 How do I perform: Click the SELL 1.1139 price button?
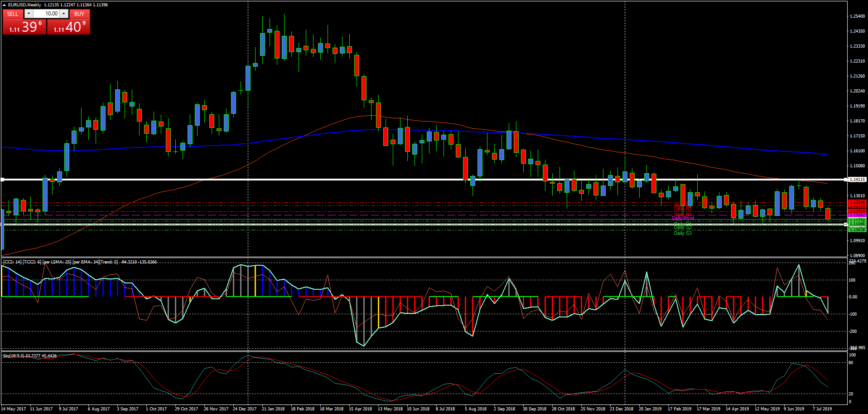tap(24, 27)
